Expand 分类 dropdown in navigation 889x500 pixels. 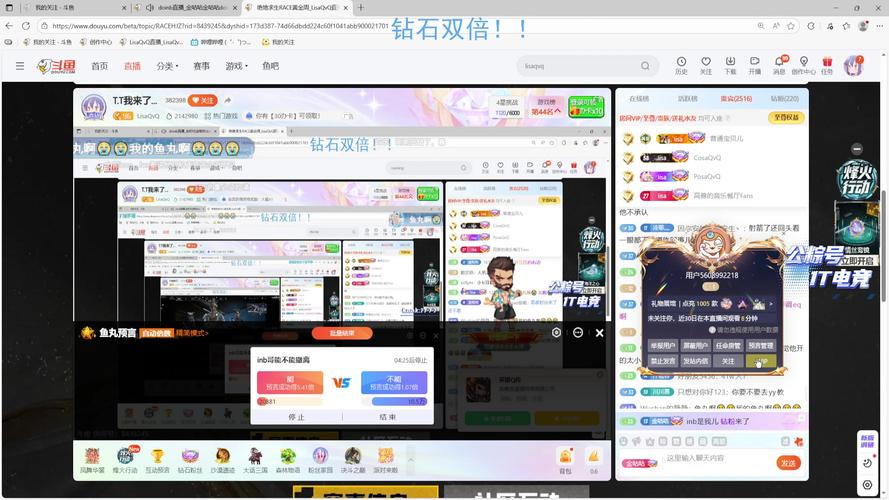(x=167, y=66)
